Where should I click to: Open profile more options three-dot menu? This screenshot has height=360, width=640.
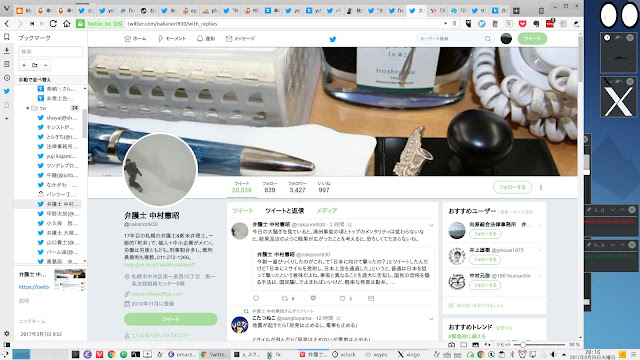coord(541,187)
